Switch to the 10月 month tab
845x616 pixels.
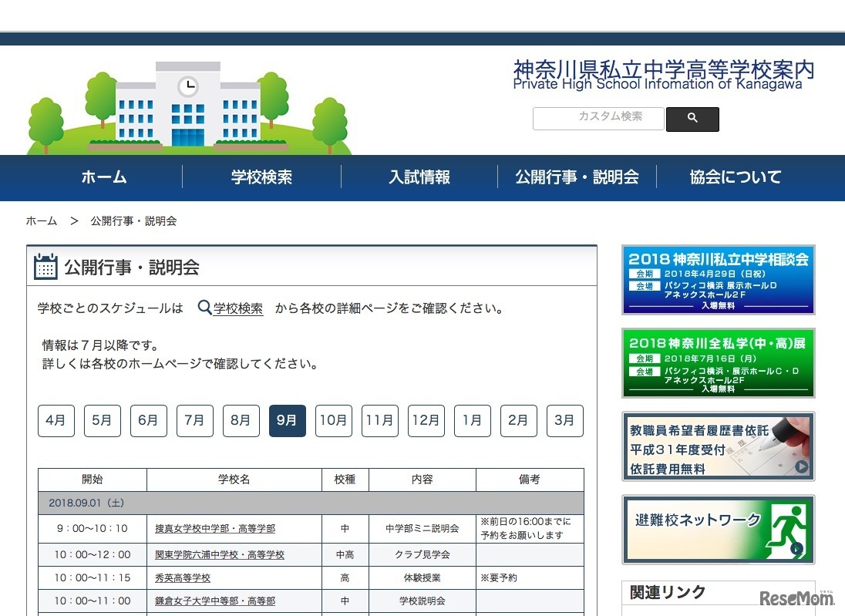point(333,420)
